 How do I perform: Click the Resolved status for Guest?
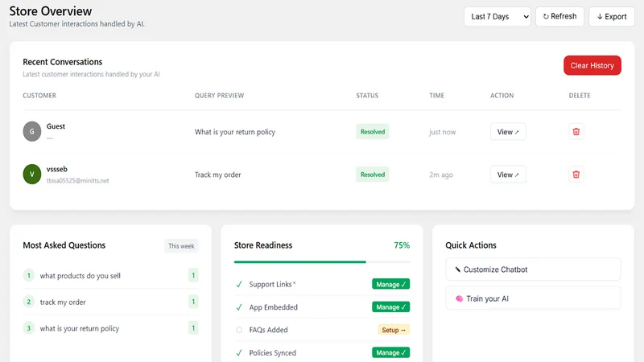coord(373,132)
